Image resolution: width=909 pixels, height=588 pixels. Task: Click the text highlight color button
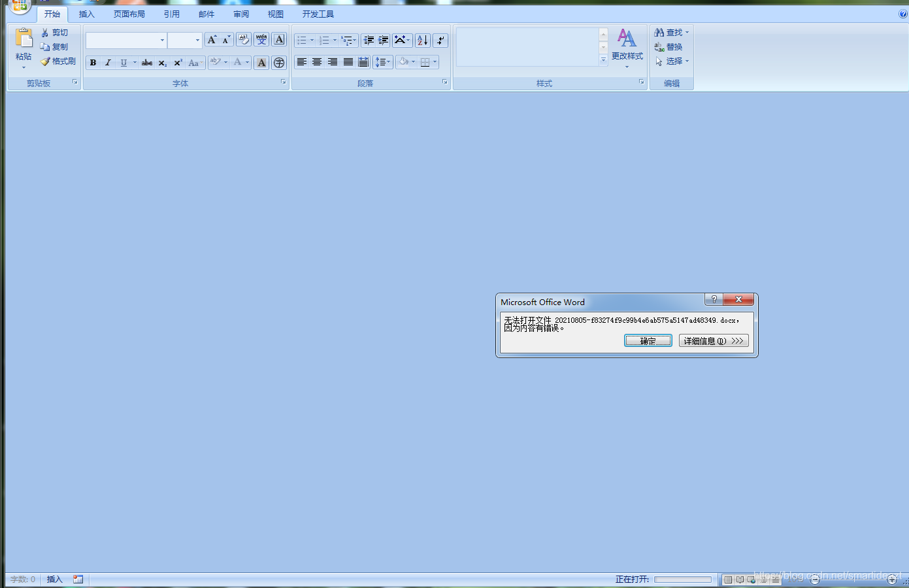[215, 62]
